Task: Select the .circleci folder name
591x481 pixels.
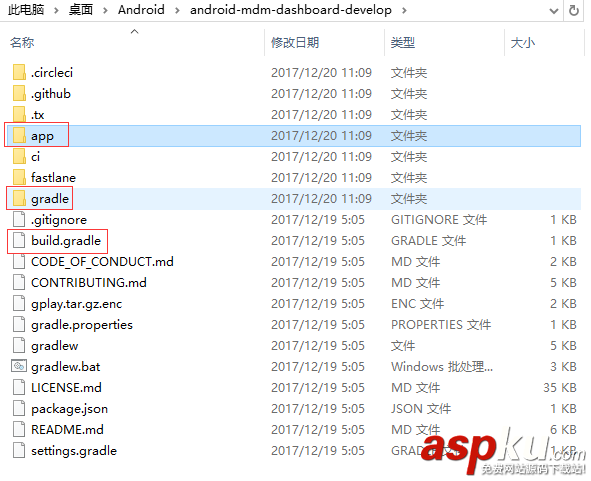Action: coord(52,72)
